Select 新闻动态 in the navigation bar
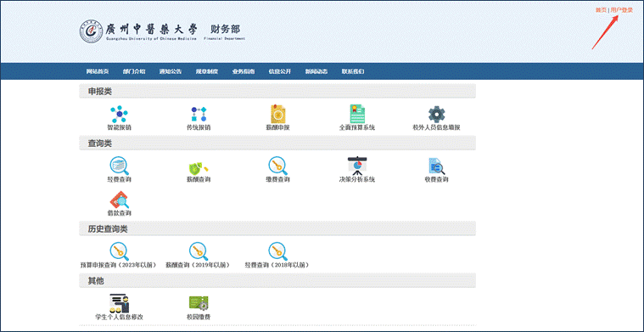The image size is (644, 332). [316, 71]
